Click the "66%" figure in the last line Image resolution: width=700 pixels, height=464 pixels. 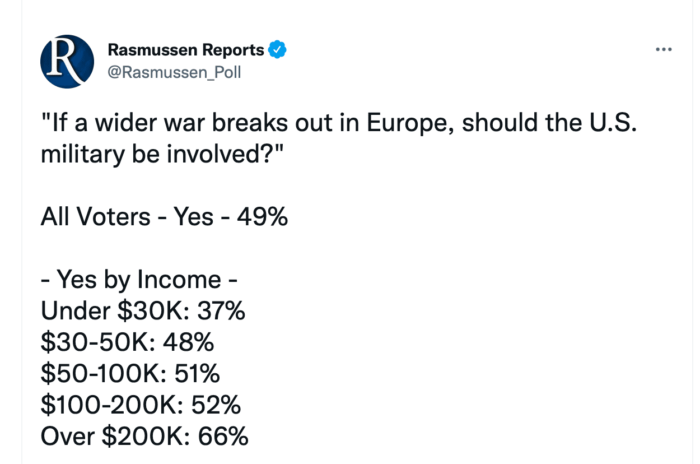coord(223,437)
